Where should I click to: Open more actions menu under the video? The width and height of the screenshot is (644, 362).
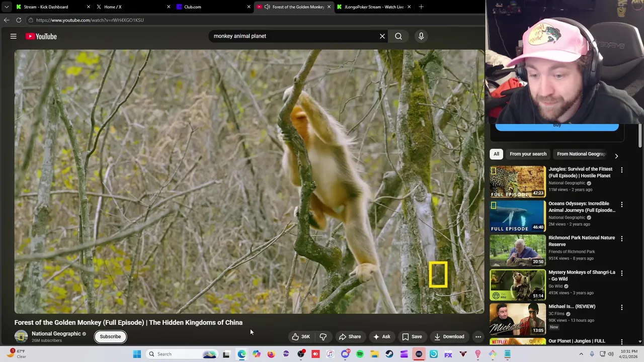(x=478, y=337)
